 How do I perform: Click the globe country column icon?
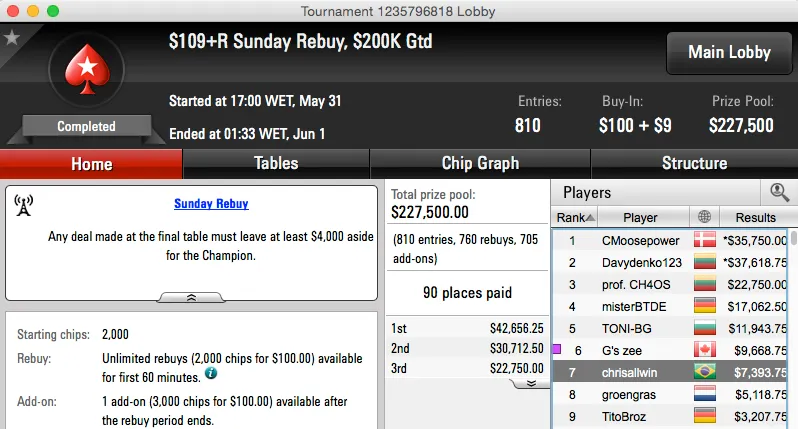[704, 217]
